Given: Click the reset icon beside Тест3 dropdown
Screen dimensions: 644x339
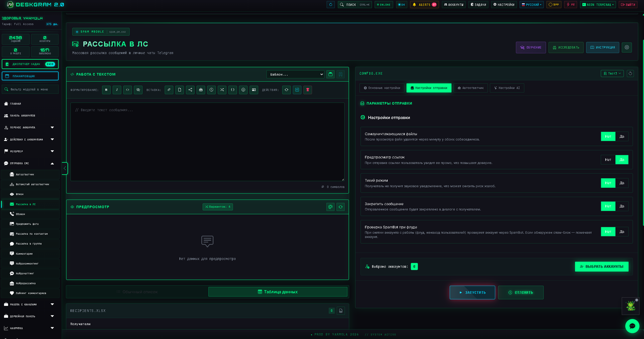Looking at the screenshot, I should tap(630, 73).
